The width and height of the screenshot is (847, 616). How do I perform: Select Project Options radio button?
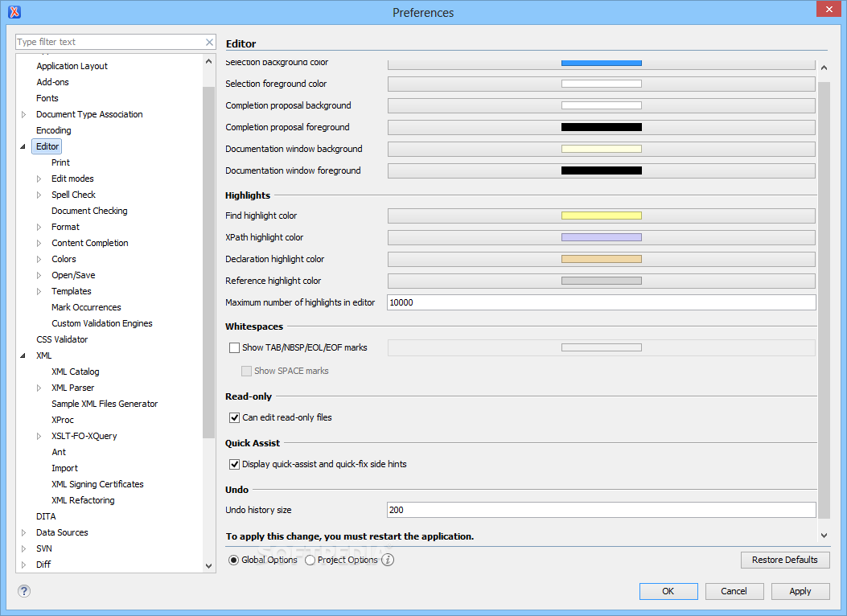coord(310,561)
